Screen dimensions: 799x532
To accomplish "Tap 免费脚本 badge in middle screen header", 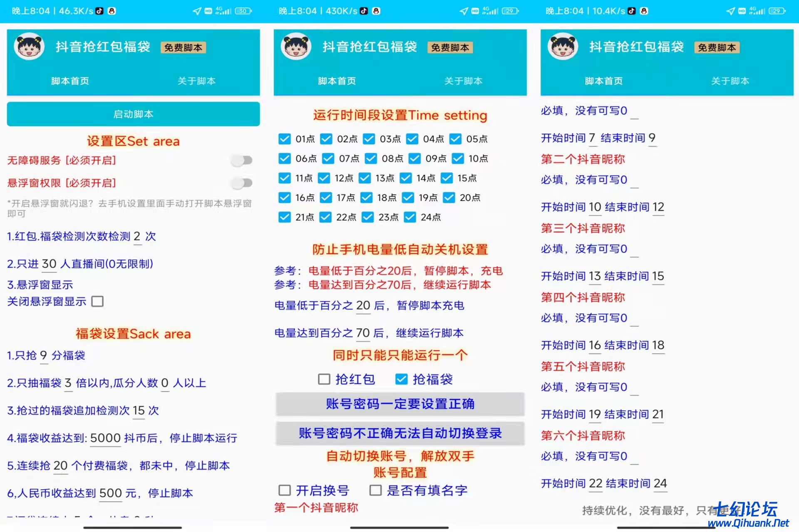I will (450, 48).
